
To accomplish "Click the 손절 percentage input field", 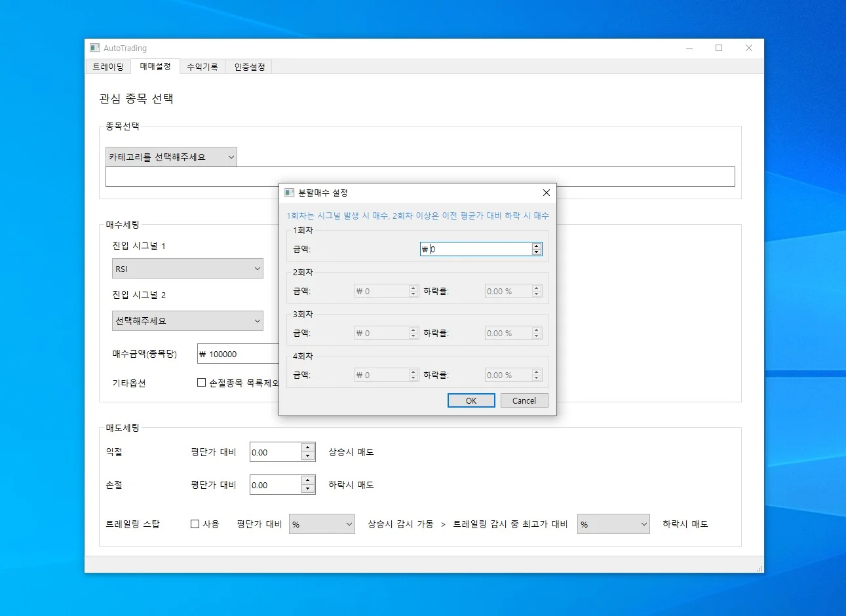I will click(276, 485).
